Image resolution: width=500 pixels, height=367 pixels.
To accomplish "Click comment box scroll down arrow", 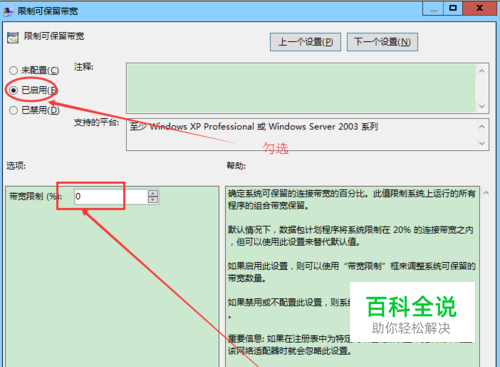I will coord(482,106).
